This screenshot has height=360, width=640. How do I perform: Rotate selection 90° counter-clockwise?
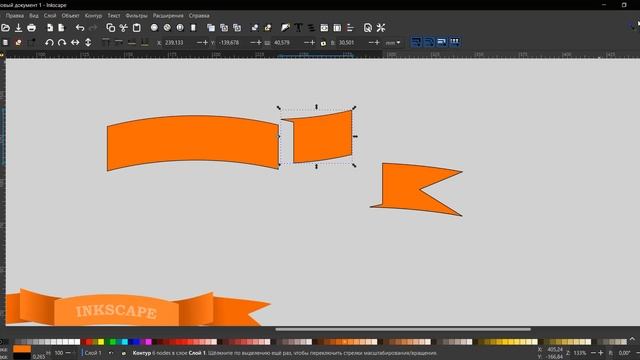(49, 42)
